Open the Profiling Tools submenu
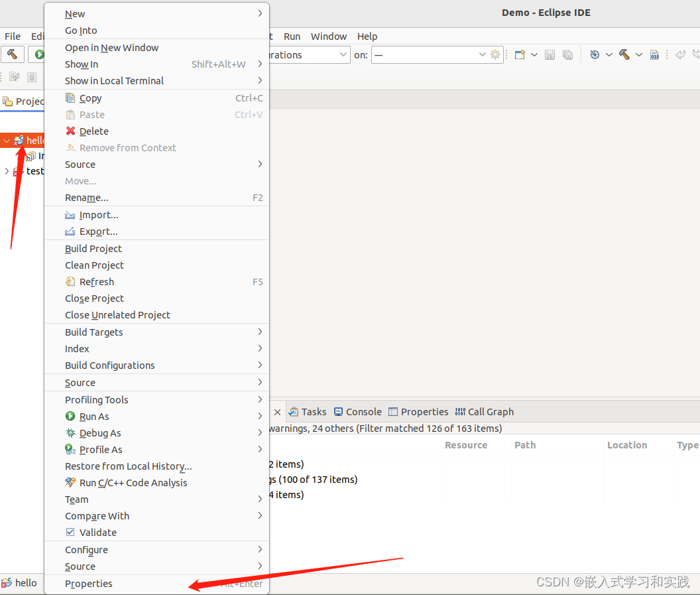 tap(156, 399)
